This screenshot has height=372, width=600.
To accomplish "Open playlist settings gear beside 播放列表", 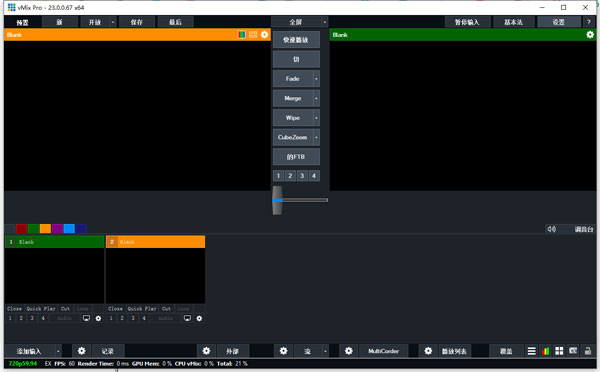I will pos(428,351).
